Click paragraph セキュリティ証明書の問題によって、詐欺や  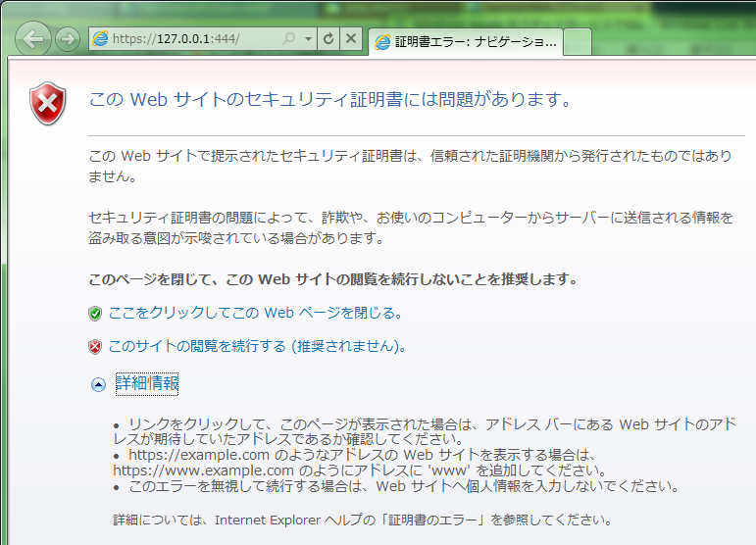click(x=411, y=228)
